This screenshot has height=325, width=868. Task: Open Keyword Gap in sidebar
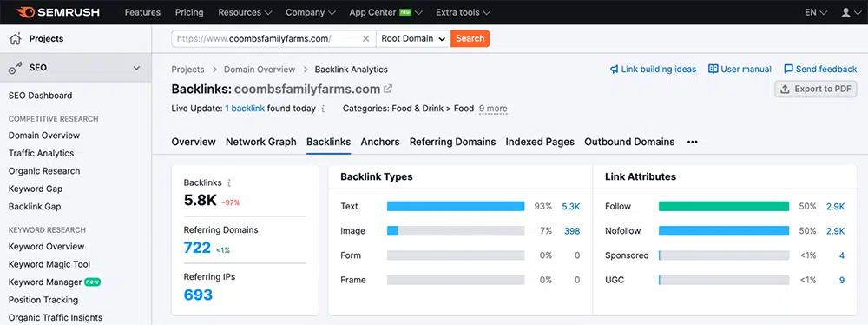[x=36, y=189]
